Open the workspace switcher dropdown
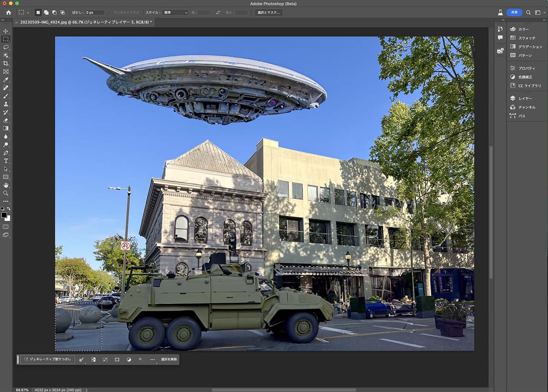This screenshot has width=548, height=392. pyautogui.click(x=539, y=13)
